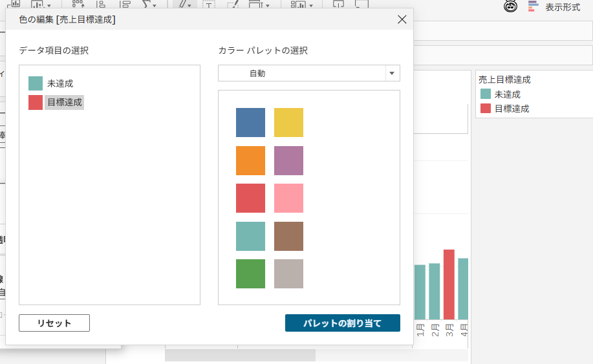Pick the red palette color
593x364 pixels.
pos(250,198)
